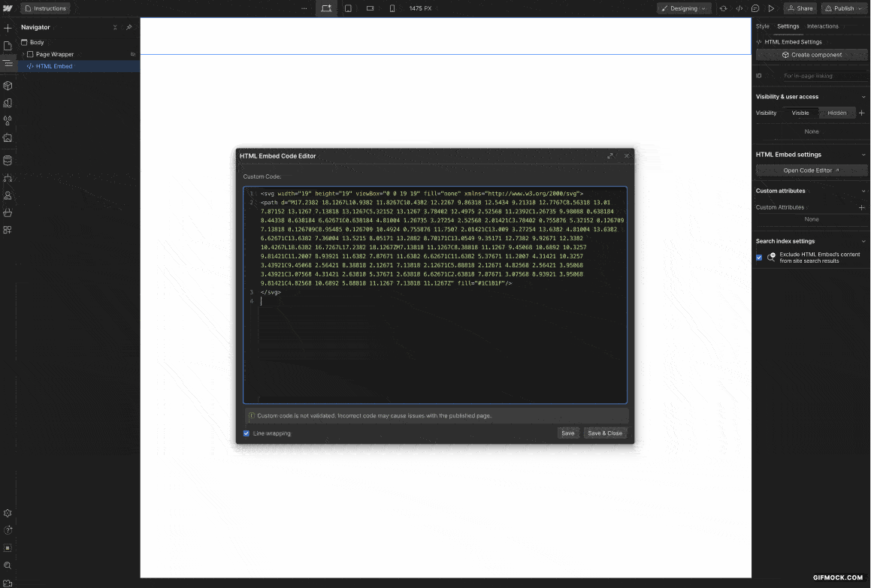The height and width of the screenshot is (588, 871).
Task: Click Save in code editor
Action: click(567, 433)
